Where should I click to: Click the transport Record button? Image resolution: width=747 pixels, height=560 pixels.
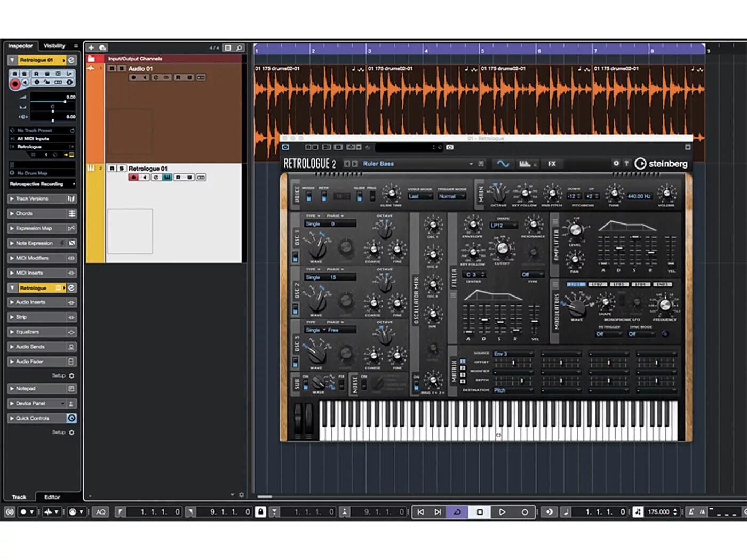coord(525,512)
